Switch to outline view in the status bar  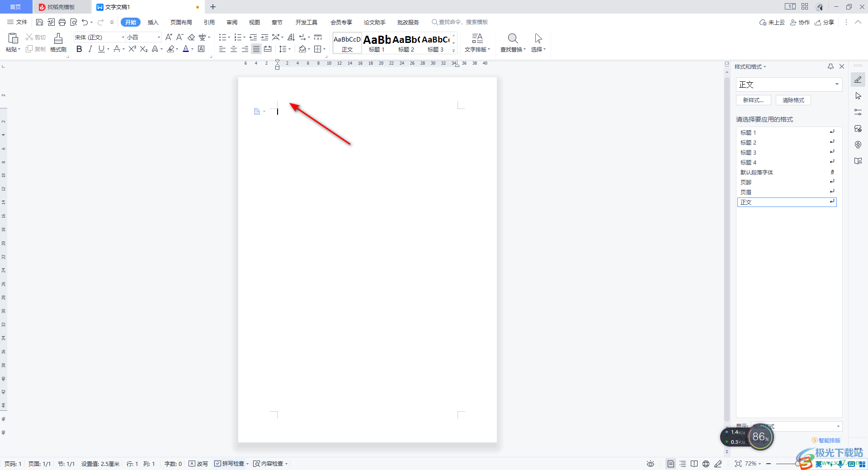683,464
